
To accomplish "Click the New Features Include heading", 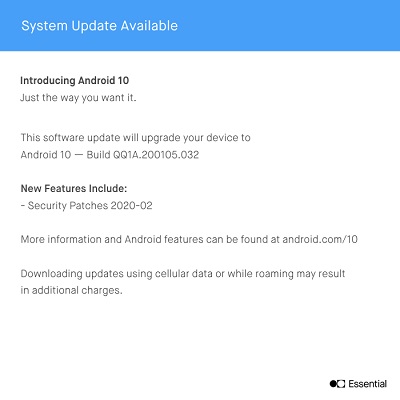I will (74, 188).
